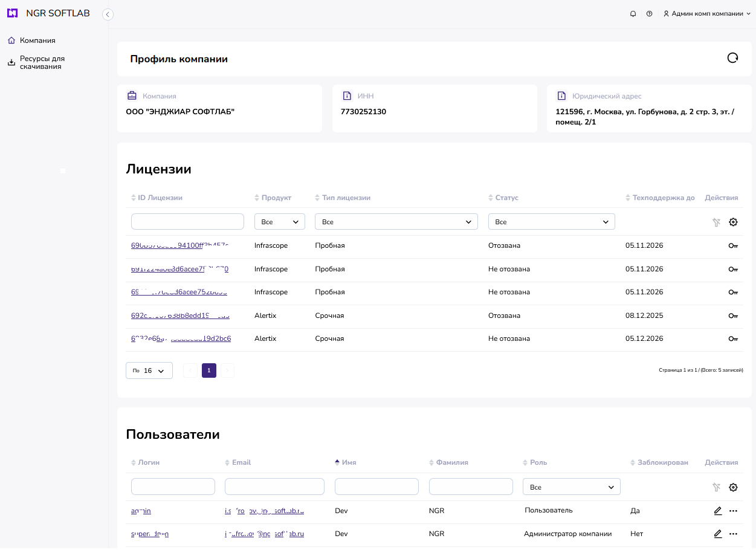The height and width of the screenshot is (550, 756).
Task: Go to next licenses page
Action: click(x=227, y=370)
